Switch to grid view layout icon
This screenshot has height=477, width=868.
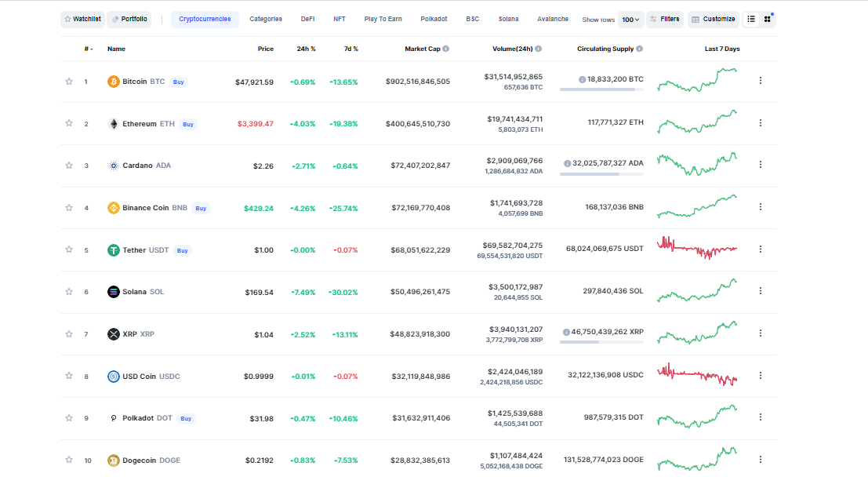point(768,19)
